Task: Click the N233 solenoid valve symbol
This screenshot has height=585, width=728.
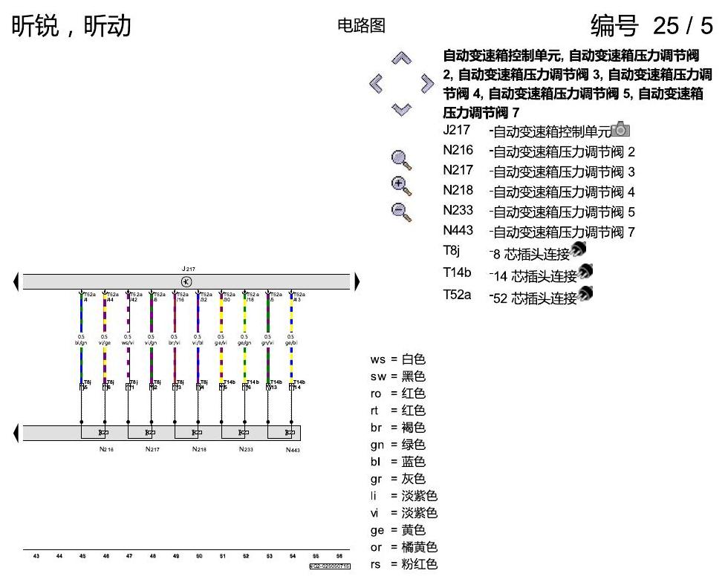Action: click(244, 432)
